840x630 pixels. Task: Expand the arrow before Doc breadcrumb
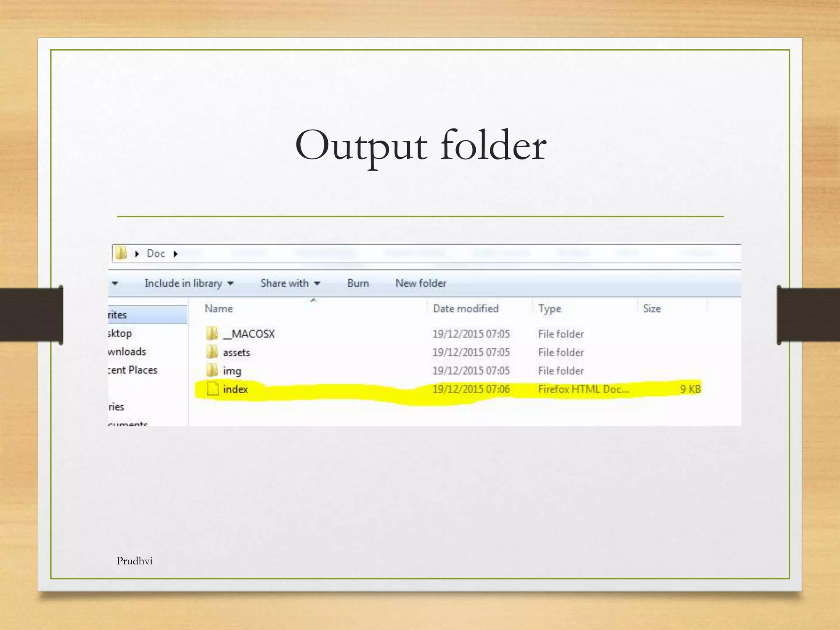137,254
